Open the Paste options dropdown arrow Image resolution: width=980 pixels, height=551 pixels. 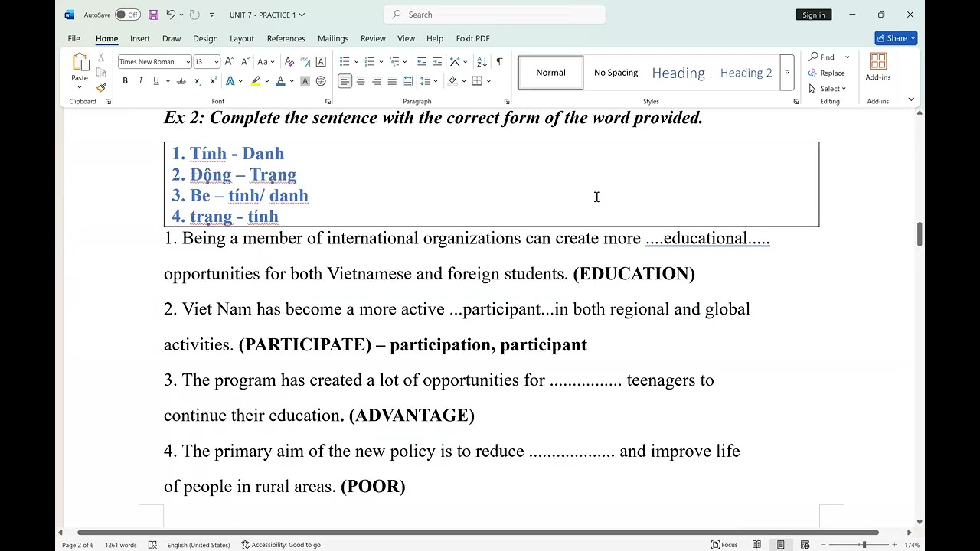[80, 87]
